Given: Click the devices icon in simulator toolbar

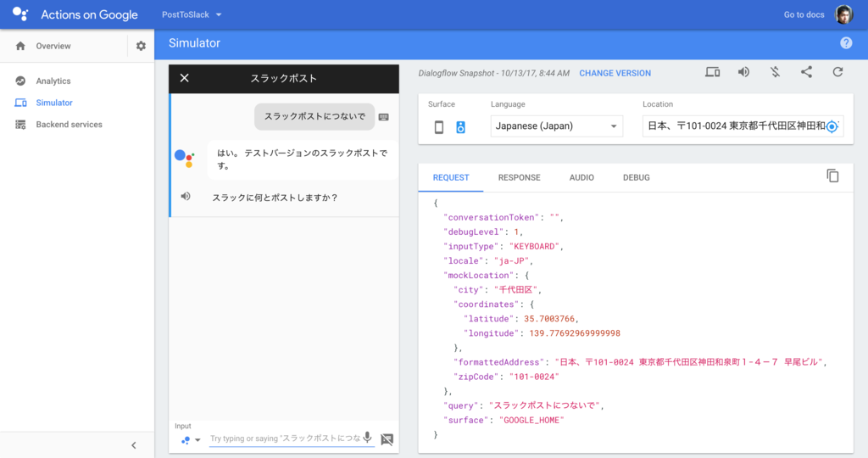Looking at the screenshot, I should 712,72.
